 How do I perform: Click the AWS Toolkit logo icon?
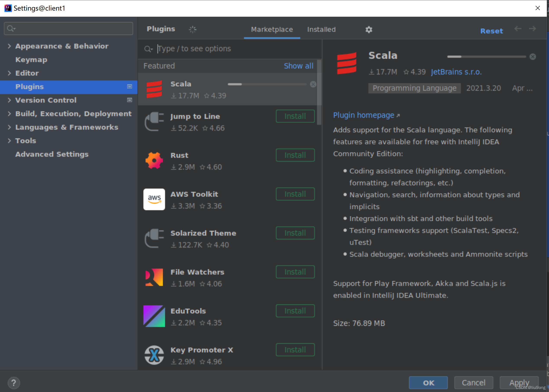[154, 199]
